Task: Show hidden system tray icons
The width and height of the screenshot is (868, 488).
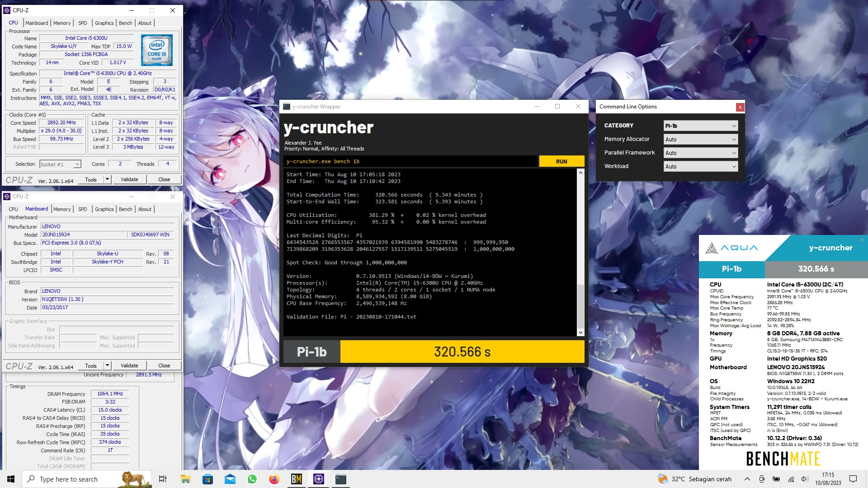Action: tap(747, 479)
